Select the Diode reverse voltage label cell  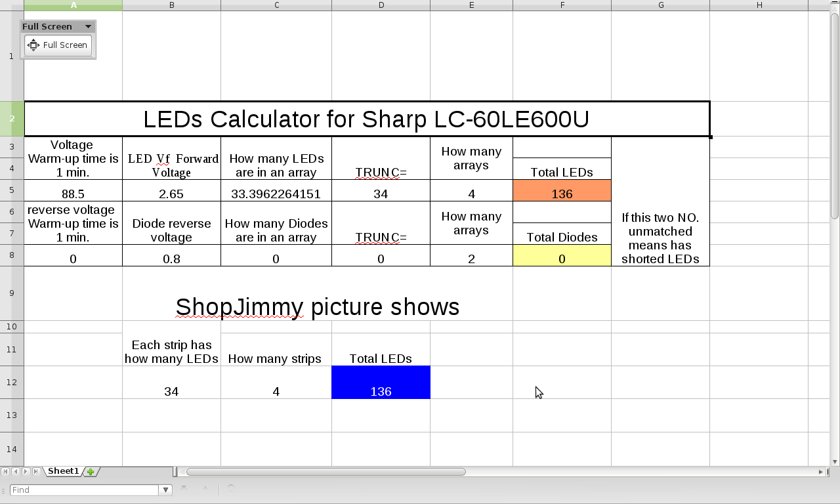pyautogui.click(x=172, y=223)
